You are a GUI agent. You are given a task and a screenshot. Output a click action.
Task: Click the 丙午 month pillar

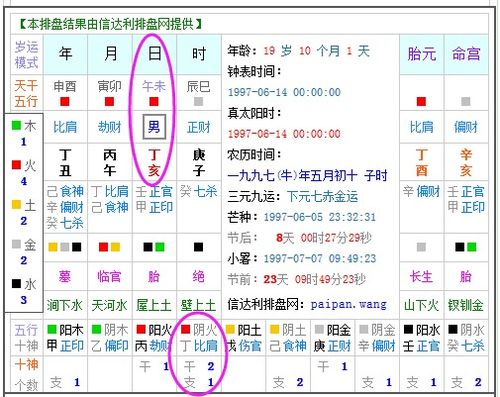(x=110, y=163)
